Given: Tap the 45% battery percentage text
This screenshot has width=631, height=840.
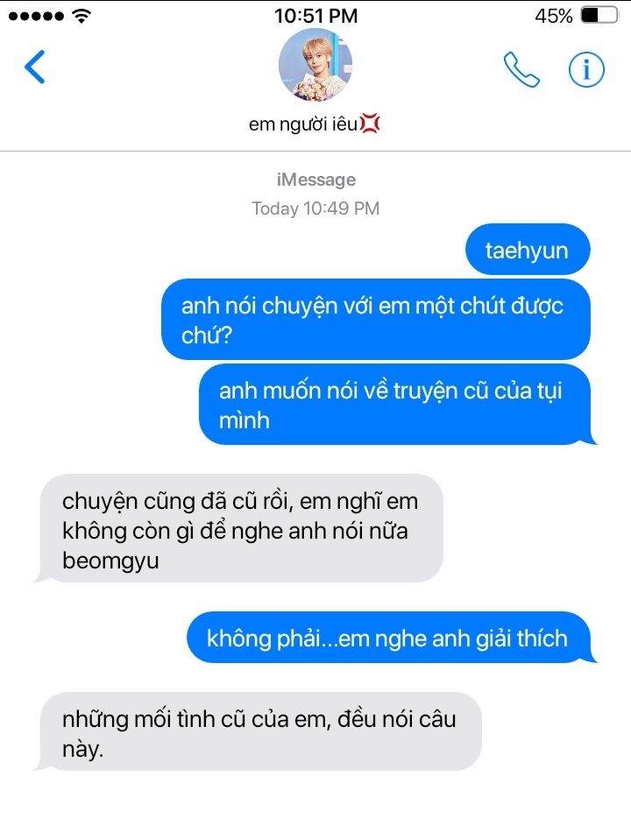Looking at the screenshot, I should coord(553,16).
